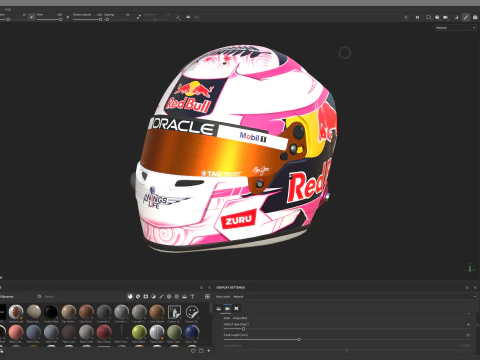Select the smiley face custom material thumbnail
480x360 pixels.
pyautogui.click(x=192, y=312)
